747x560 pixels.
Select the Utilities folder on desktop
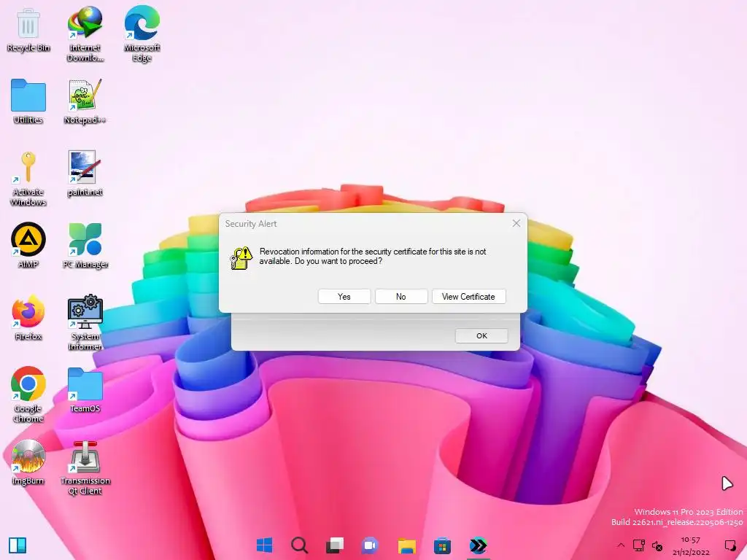coord(28,101)
